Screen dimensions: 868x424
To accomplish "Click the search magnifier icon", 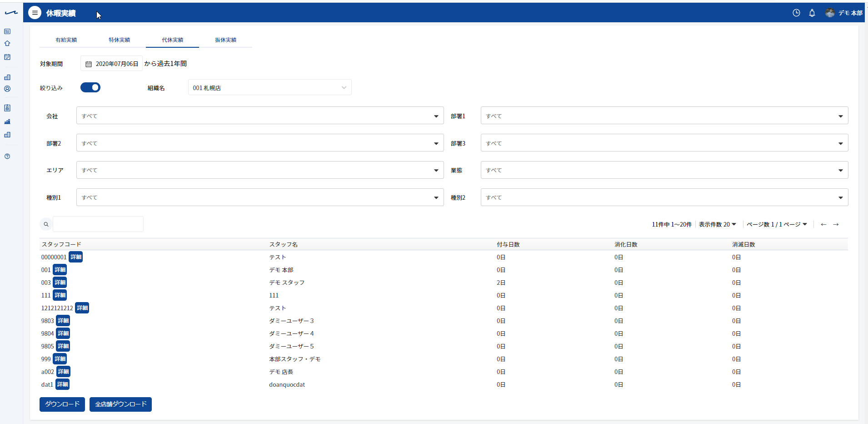I will tap(46, 224).
